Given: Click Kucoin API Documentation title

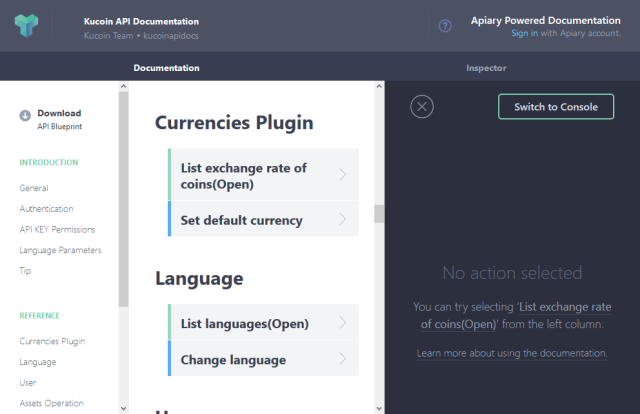Looking at the screenshot, I should (141, 21).
